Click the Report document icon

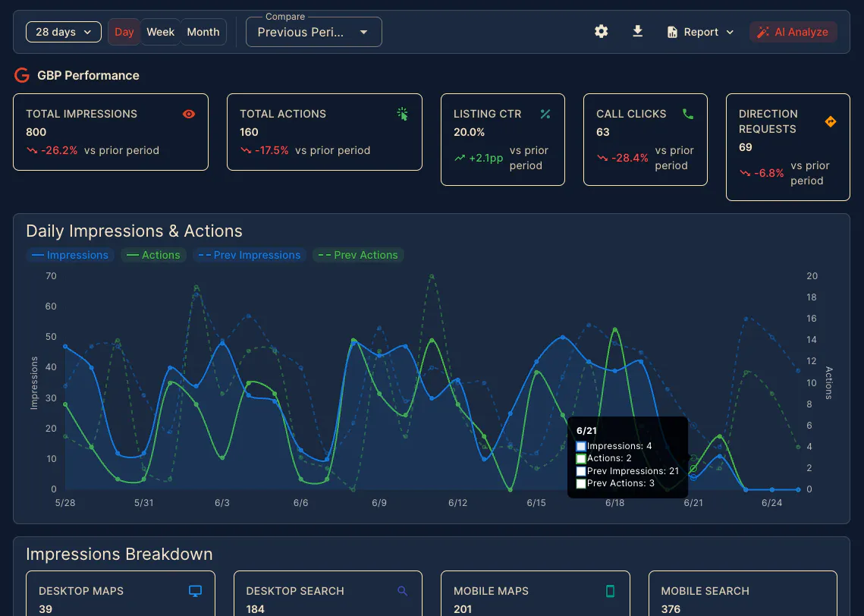tap(672, 32)
